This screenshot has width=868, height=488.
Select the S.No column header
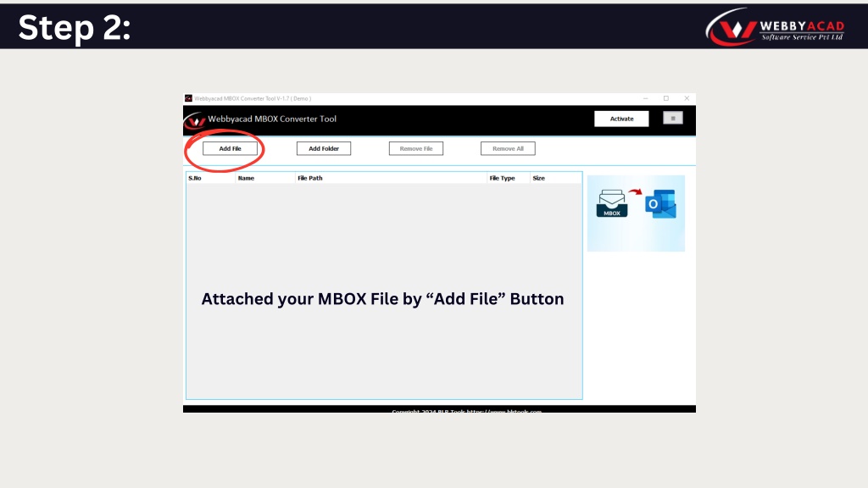point(211,178)
